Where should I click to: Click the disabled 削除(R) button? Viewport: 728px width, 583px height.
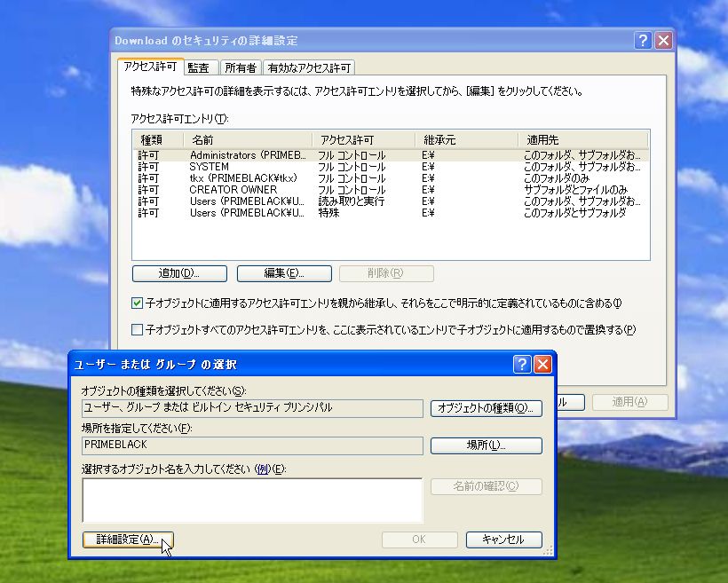[x=386, y=273]
